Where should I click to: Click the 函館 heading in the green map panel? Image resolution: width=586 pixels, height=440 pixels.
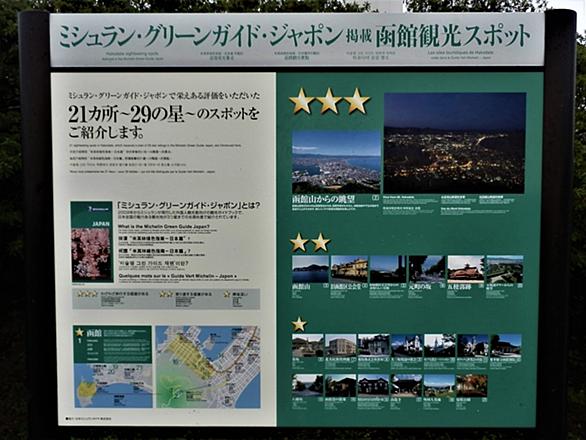[x=94, y=332]
